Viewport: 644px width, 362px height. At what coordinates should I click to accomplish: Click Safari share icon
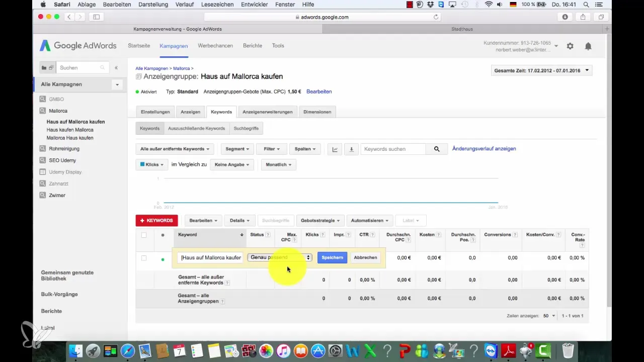pyautogui.click(x=583, y=17)
